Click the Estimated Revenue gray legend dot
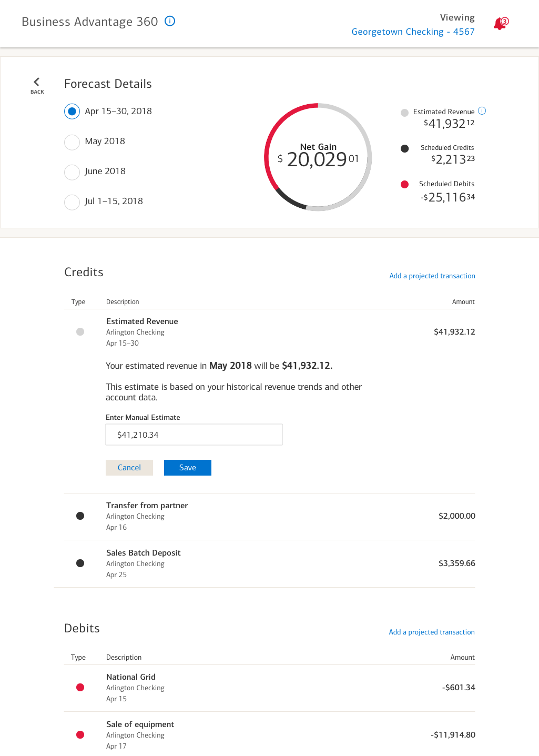539x756 pixels. (404, 113)
